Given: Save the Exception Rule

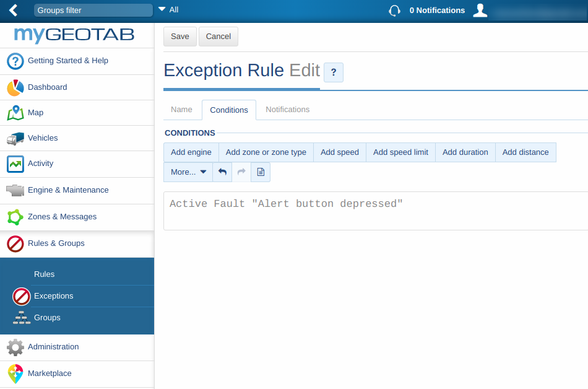Looking at the screenshot, I should (x=179, y=37).
